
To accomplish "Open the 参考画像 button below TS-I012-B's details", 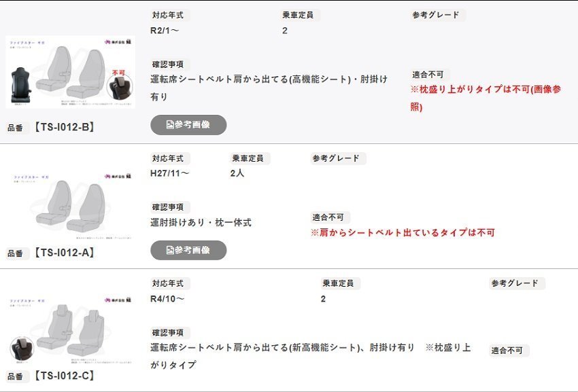I will coord(187,125).
